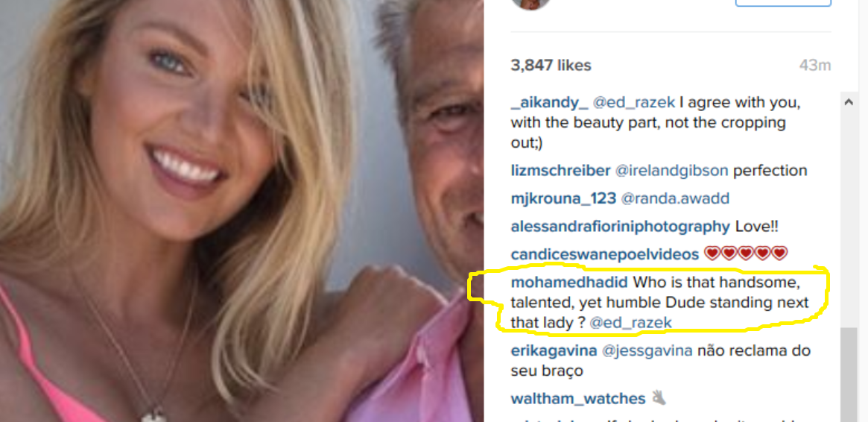This screenshot has height=422, width=868.
Task: Click the comments scrollbar thumb
Action: [848, 374]
